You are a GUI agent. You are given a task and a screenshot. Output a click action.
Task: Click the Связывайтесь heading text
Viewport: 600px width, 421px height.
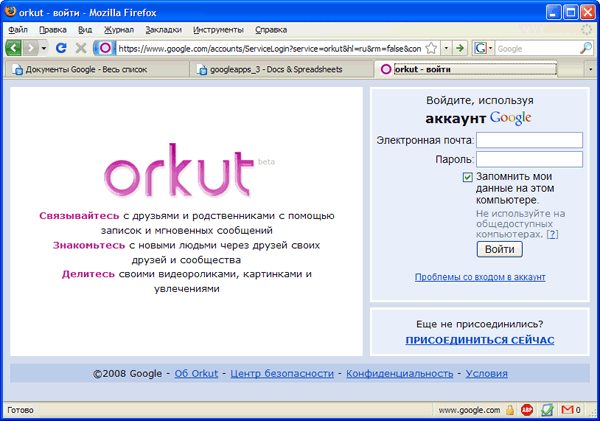click(x=79, y=216)
